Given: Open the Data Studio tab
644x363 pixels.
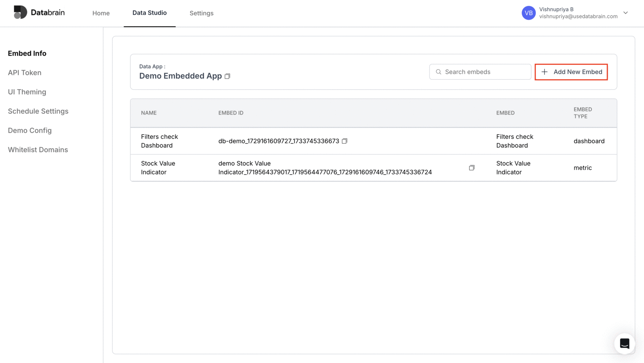Looking at the screenshot, I should [x=149, y=13].
